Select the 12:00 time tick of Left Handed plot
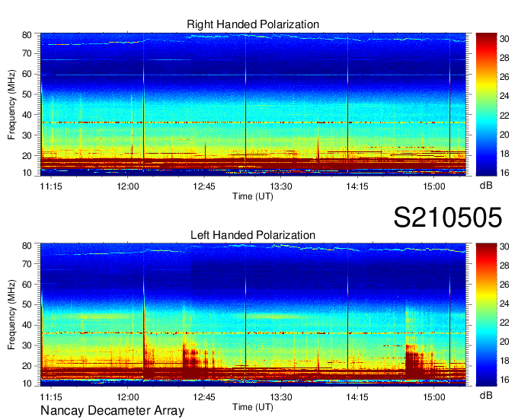 128,396
